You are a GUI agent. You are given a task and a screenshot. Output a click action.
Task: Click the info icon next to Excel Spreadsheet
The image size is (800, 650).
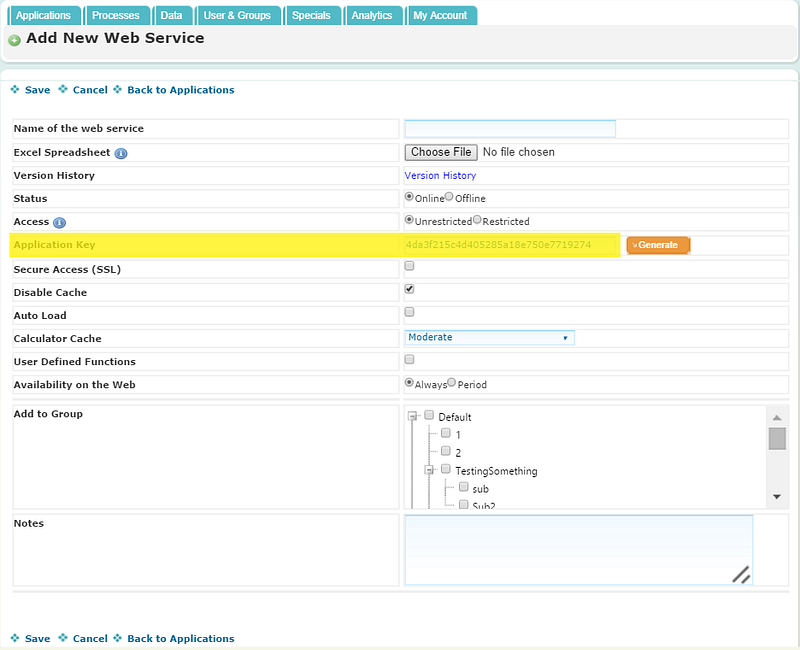click(121, 153)
